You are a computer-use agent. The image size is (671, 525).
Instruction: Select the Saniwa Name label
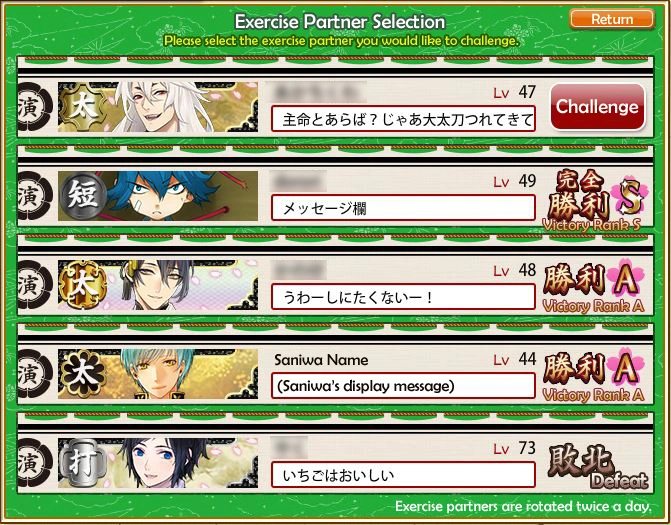pyautogui.click(x=321, y=360)
